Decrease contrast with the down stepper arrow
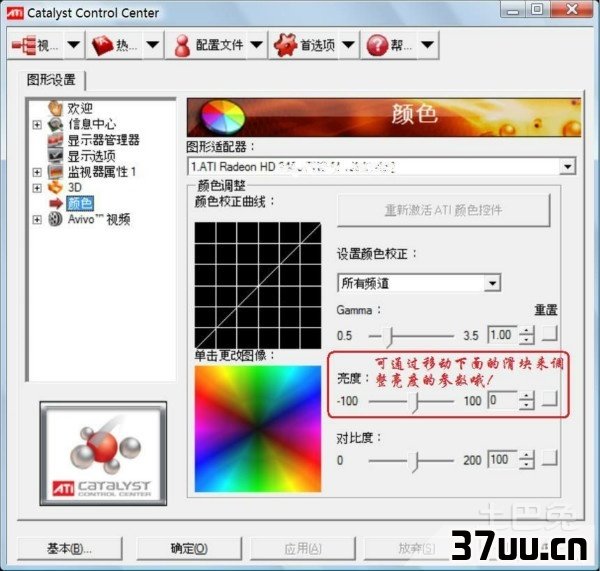 (527, 464)
